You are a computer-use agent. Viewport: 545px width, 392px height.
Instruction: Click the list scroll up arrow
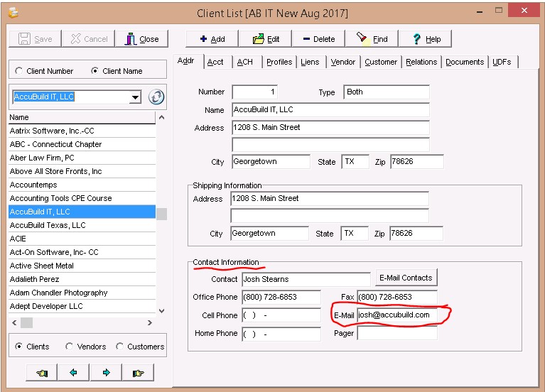point(161,117)
